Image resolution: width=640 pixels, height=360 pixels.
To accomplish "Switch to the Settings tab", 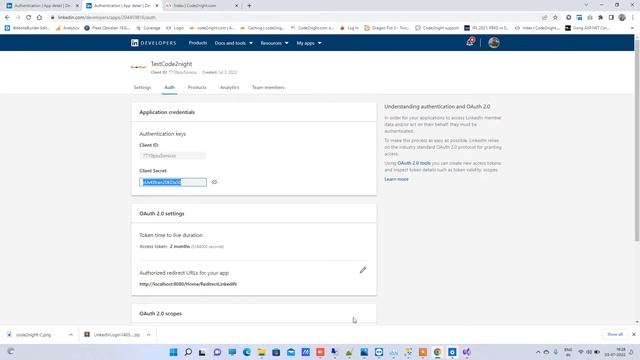I will [142, 87].
